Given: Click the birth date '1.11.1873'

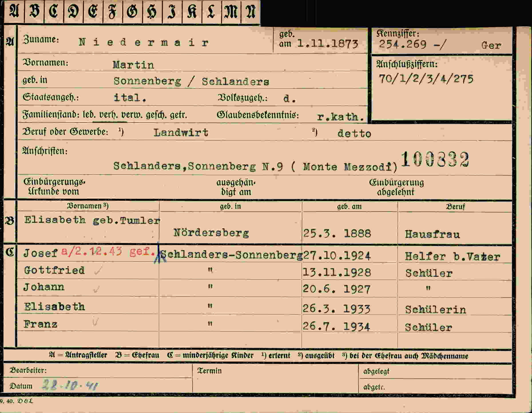Looking at the screenshot, I should [328, 44].
